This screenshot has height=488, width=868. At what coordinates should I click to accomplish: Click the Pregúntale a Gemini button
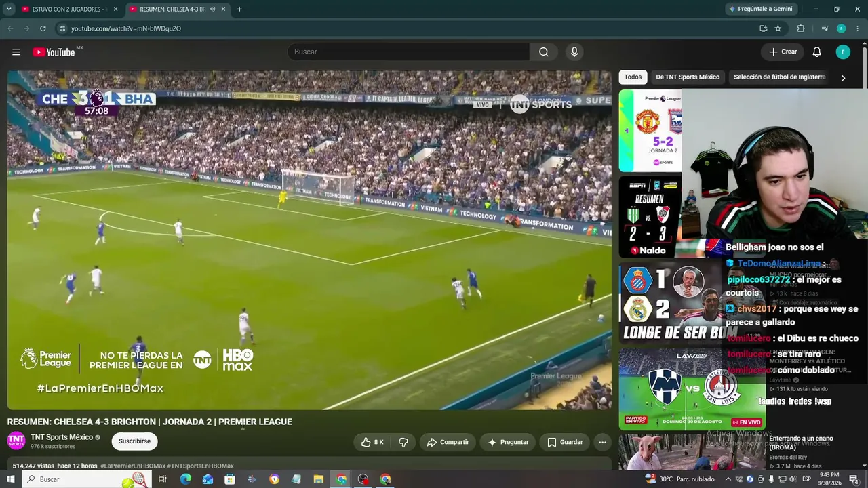[x=761, y=9]
